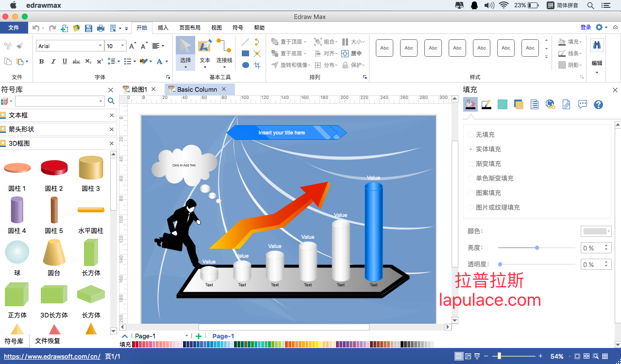This screenshot has height=364, width=621.
Task: Pick the Crop tool icon
Action: tap(257, 65)
